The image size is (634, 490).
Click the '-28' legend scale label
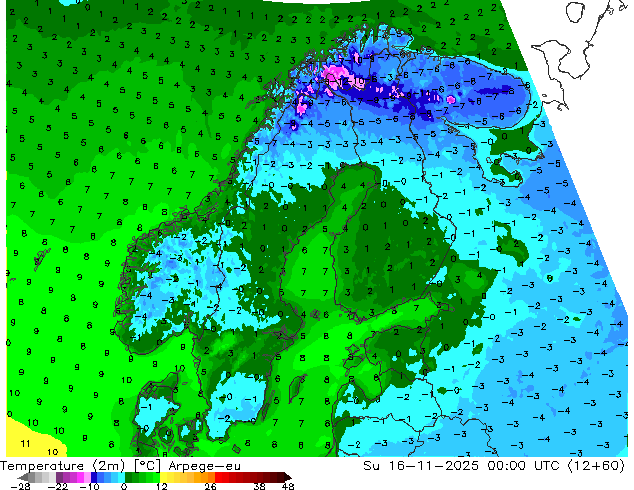pyautogui.click(x=20, y=486)
